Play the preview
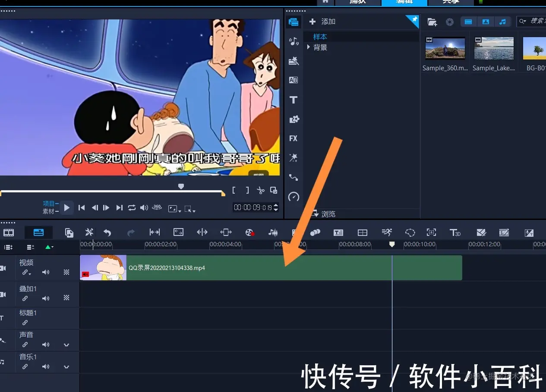The height and width of the screenshot is (392, 546). [x=66, y=207]
